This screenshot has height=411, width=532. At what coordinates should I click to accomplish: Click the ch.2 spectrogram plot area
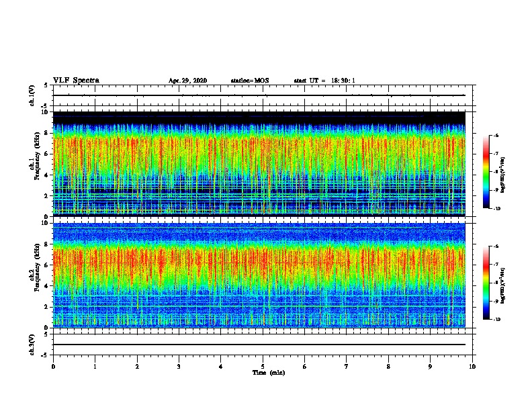click(x=259, y=275)
